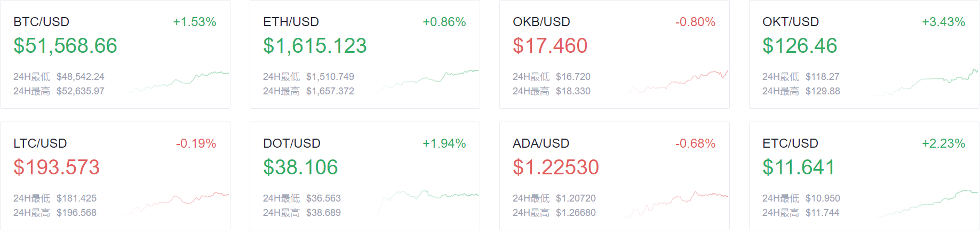Click the $51,568.66 Bitcoin price
This screenshot has width=980, height=233.
click(65, 46)
